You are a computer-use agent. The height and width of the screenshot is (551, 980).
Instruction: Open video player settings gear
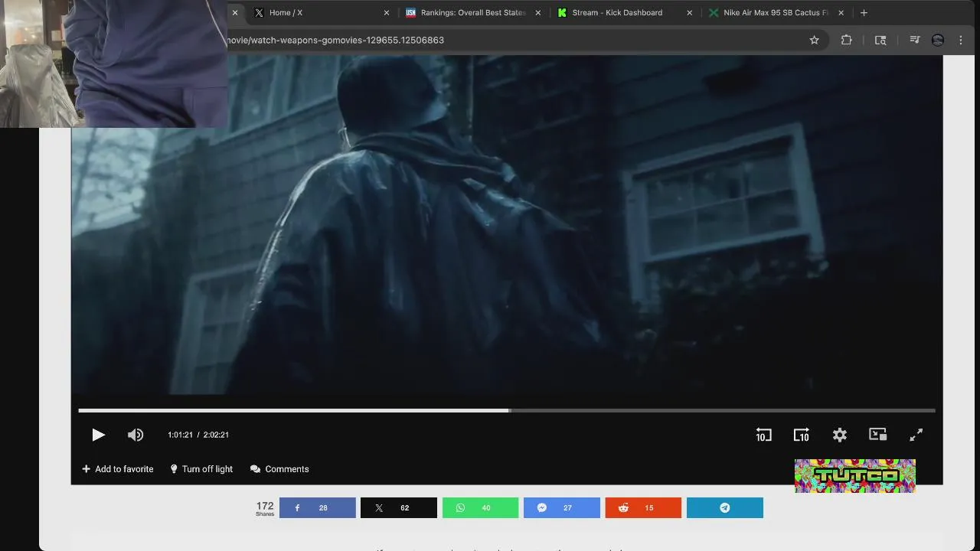click(840, 435)
